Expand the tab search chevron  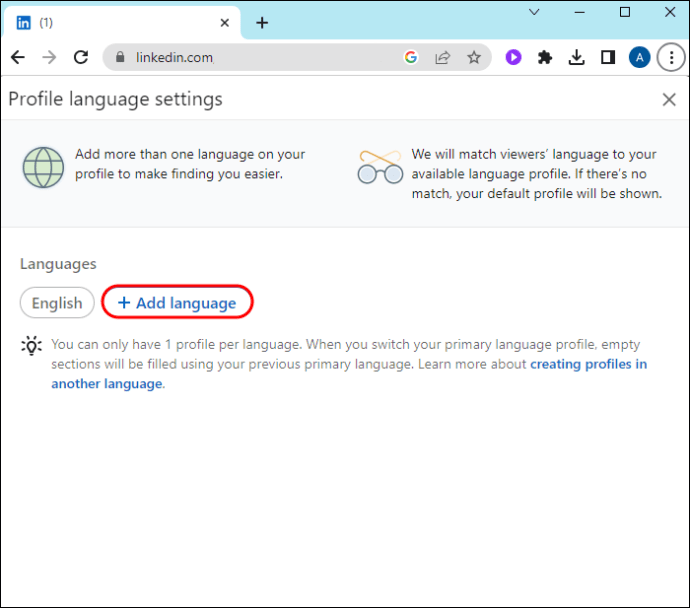click(x=534, y=12)
